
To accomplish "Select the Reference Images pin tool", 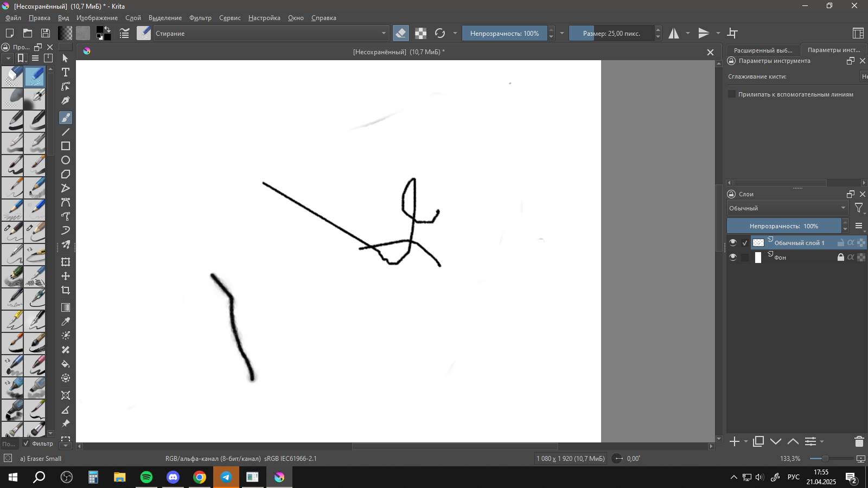I will [66, 423].
